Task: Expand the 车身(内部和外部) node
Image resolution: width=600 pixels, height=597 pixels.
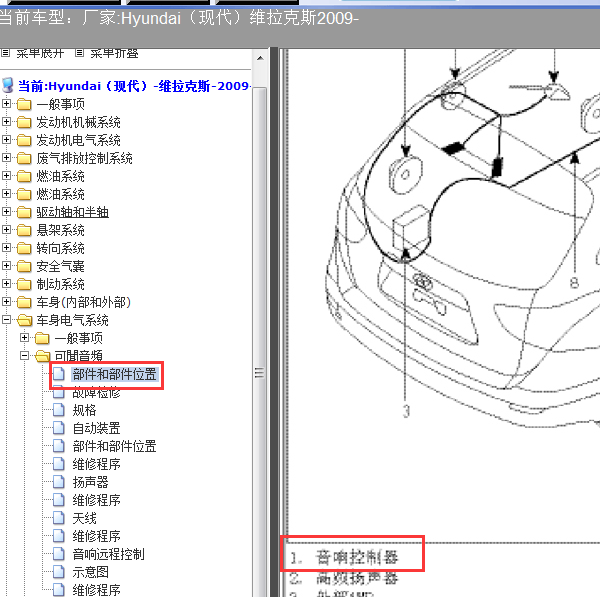Action: tap(6, 301)
